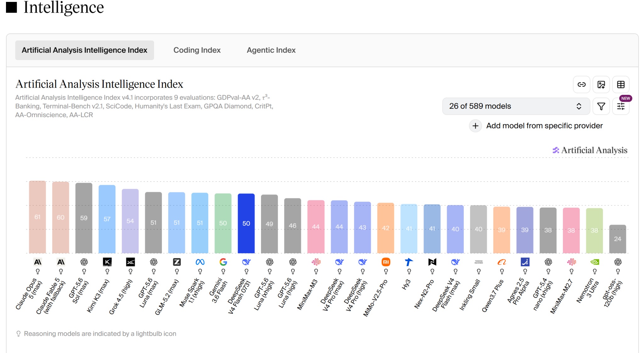Click lightbulb icon under Claude Opus 5
The image size is (644, 353).
[37, 271]
